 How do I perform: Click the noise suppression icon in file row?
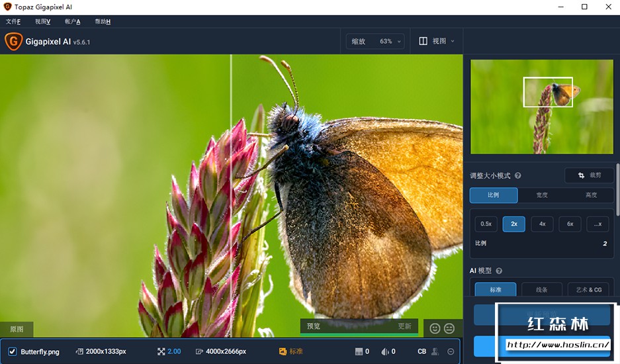(x=359, y=351)
